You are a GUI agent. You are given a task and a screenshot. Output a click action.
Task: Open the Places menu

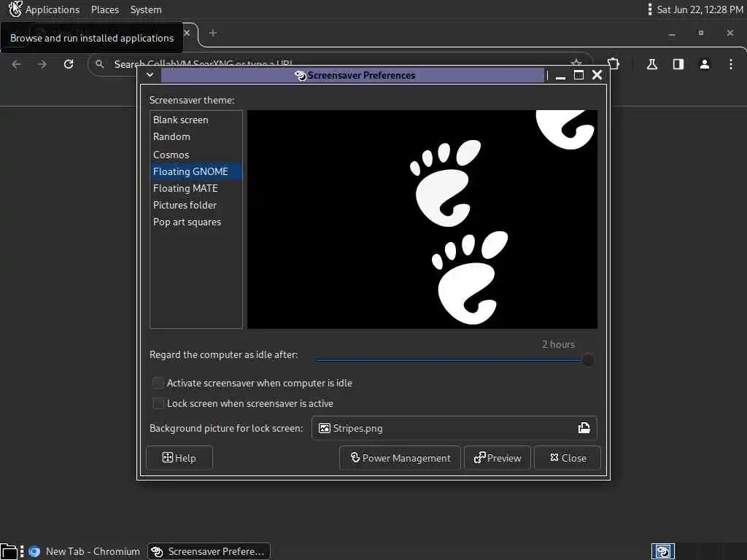click(x=105, y=9)
